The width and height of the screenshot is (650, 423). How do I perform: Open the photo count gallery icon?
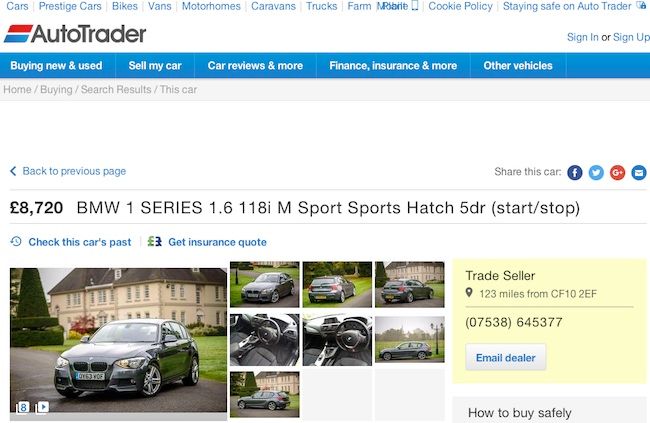[22, 408]
